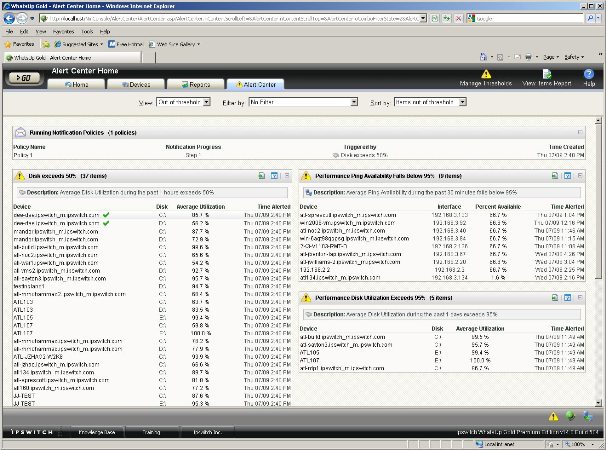Open the View Items Report icon

[546, 74]
